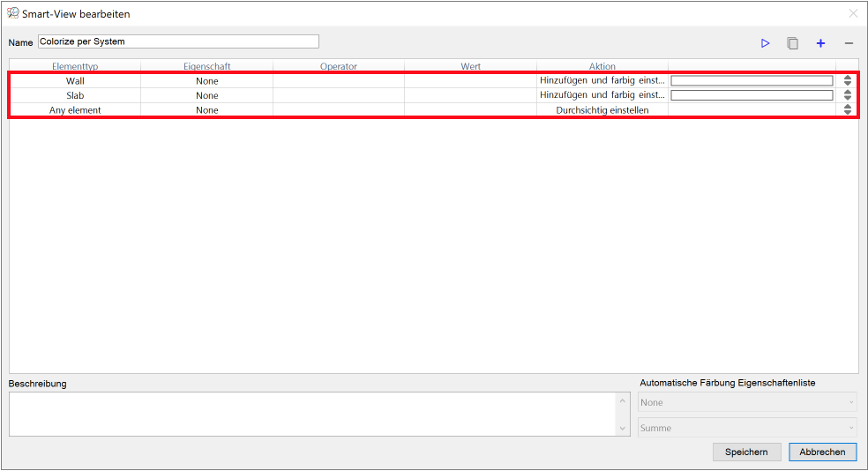Image resolution: width=868 pixels, height=471 pixels.
Task: Select the Wall element type cell
Action: tap(75, 81)
